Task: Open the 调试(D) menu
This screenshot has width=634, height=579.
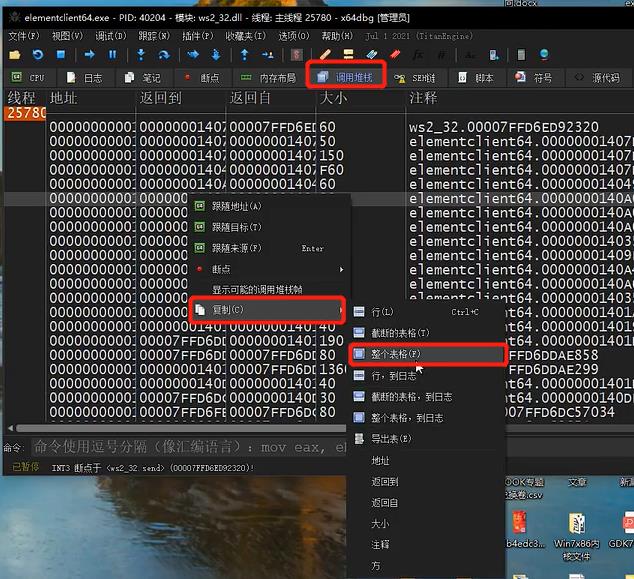Action: [109, 35]
